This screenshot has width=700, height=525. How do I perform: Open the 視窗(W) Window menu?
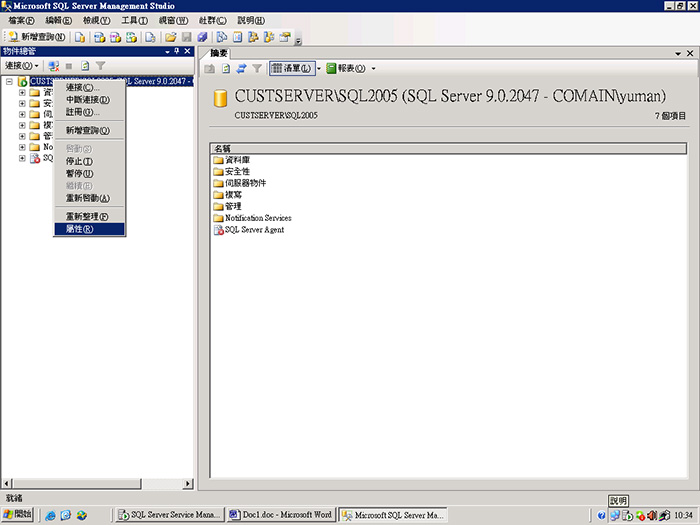tap(173, 21)
